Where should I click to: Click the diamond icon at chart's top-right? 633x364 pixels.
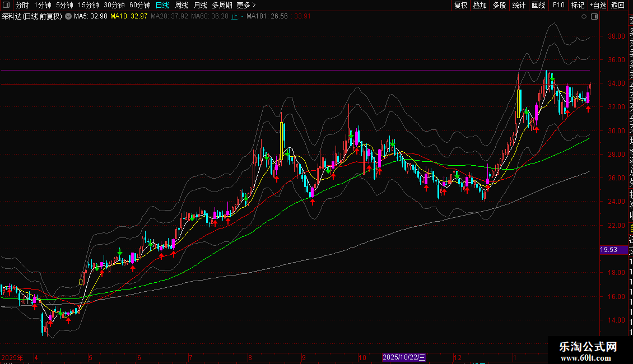coord(584,17)
